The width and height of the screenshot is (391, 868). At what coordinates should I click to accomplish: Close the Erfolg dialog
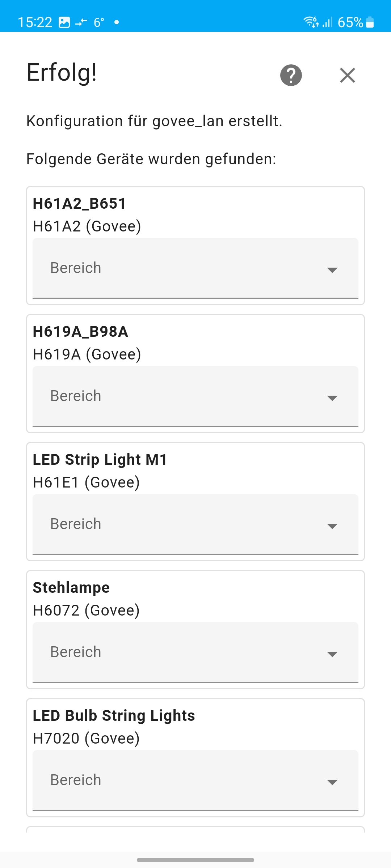point(347,75)
